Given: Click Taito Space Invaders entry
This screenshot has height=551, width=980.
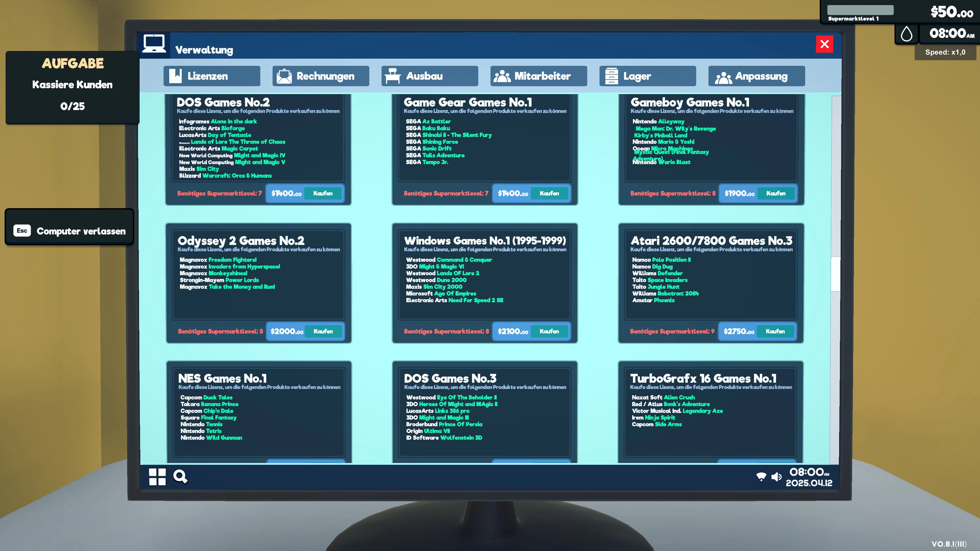Looking at the screenshot, I should [x=660, y=280].
